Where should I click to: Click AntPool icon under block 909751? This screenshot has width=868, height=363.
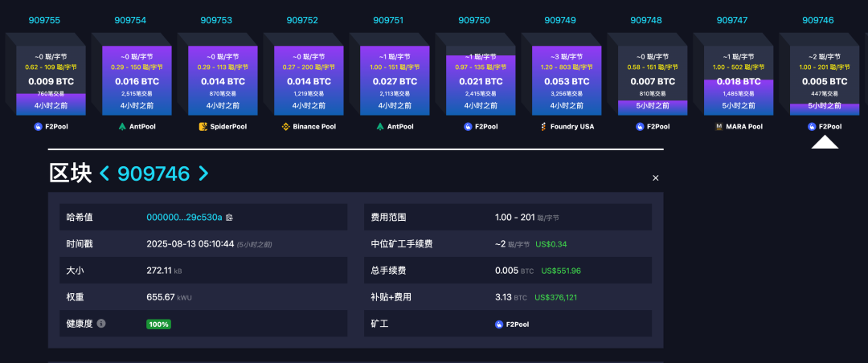click(381, 127)
